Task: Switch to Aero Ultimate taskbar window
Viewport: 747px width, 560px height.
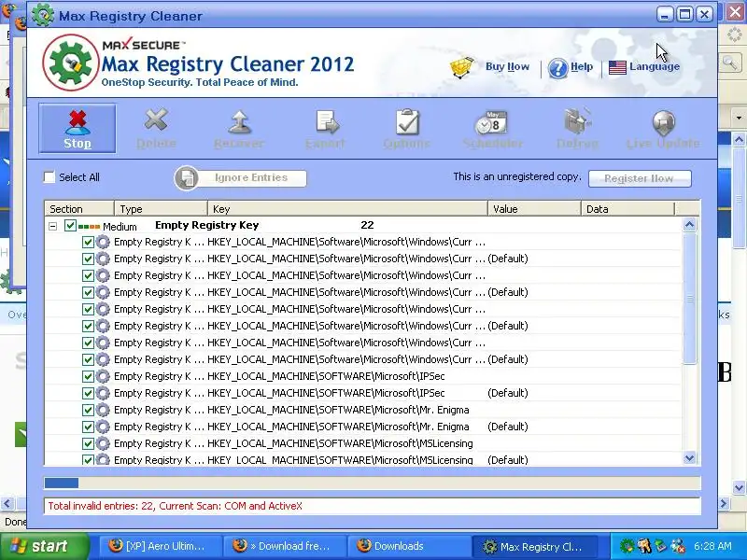Action: [160, 546]
